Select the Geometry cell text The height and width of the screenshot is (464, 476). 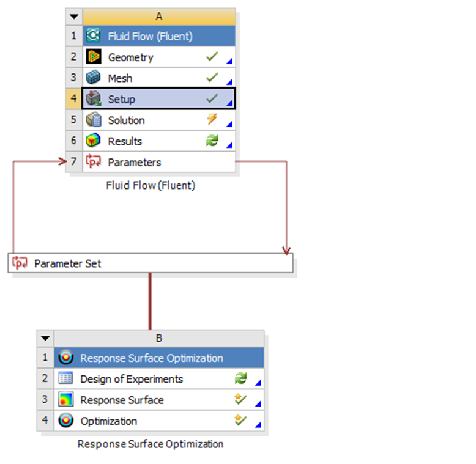(131, 57)
